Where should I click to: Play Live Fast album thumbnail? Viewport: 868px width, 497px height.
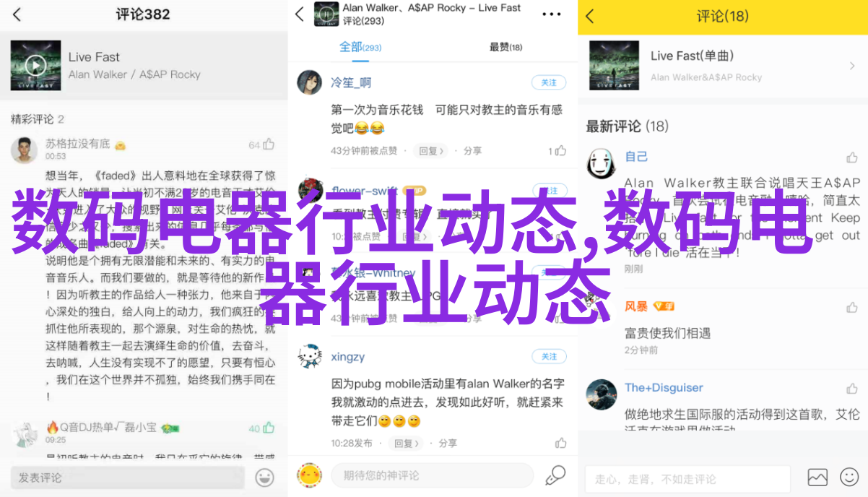[35, 65]
